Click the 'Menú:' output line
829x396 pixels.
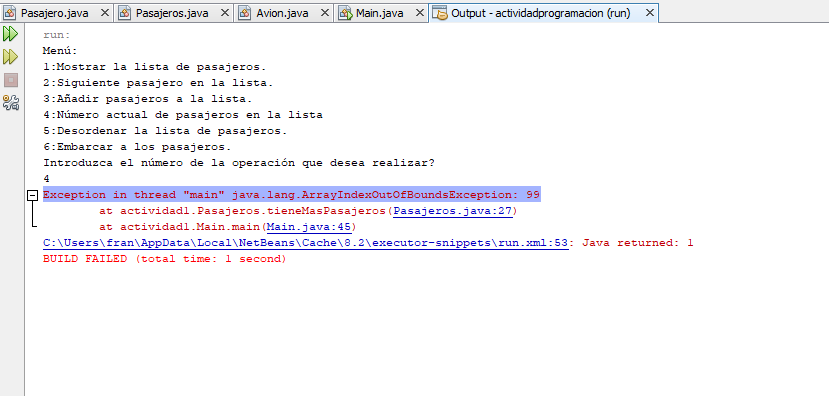click(x=60, y=51)
